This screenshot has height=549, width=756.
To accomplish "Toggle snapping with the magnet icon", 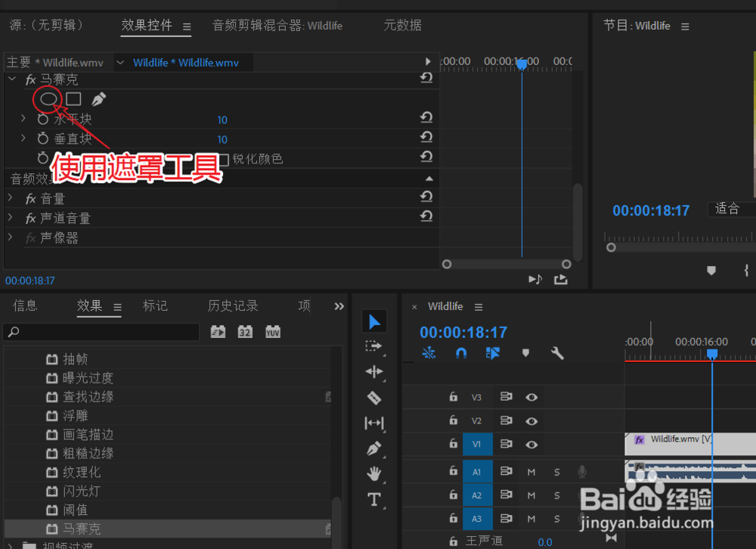I will pyautogui.click(x=461, y=352).
